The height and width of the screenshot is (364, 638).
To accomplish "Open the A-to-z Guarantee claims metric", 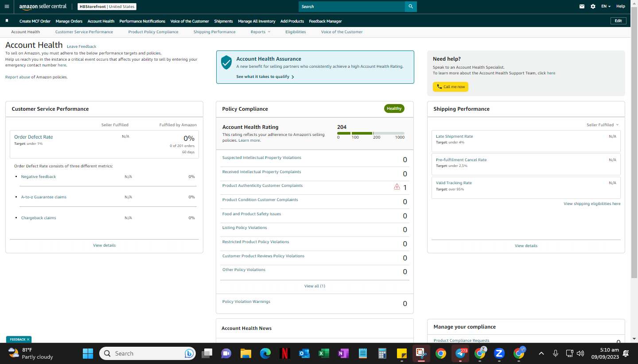I will pos(44,197).
